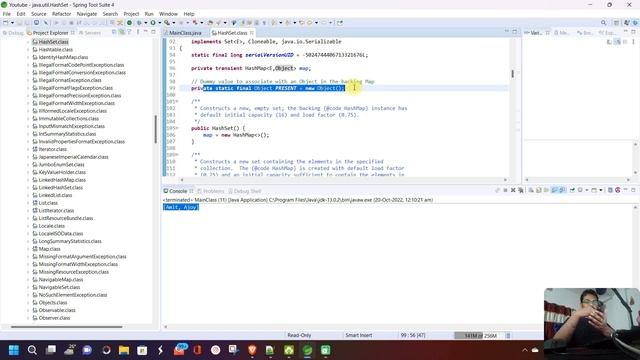
Task: Click the Project Explorer vertical scrollbar
Action: point(156,129)
